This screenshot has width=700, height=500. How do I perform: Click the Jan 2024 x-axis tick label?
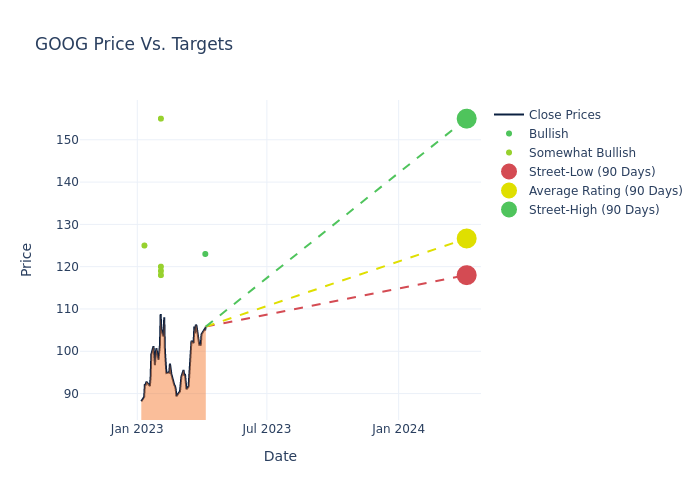click(x=398, y=429)
